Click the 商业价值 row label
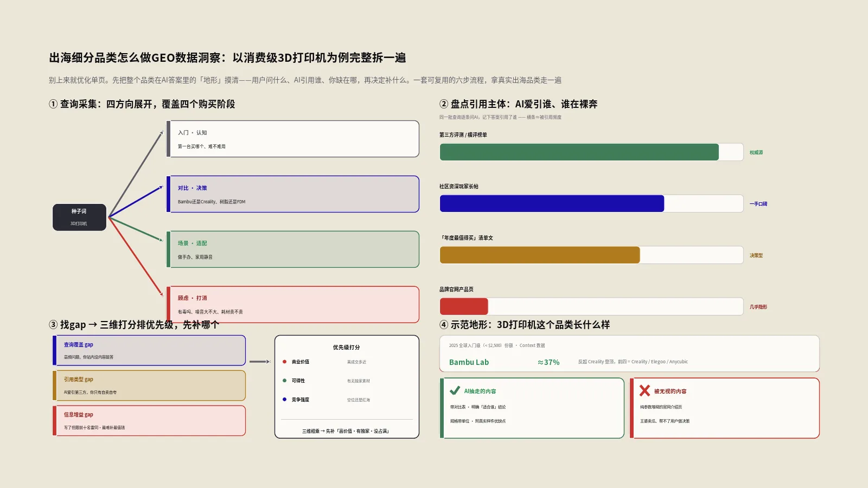868x488 pixels. [x=301, y=362]
